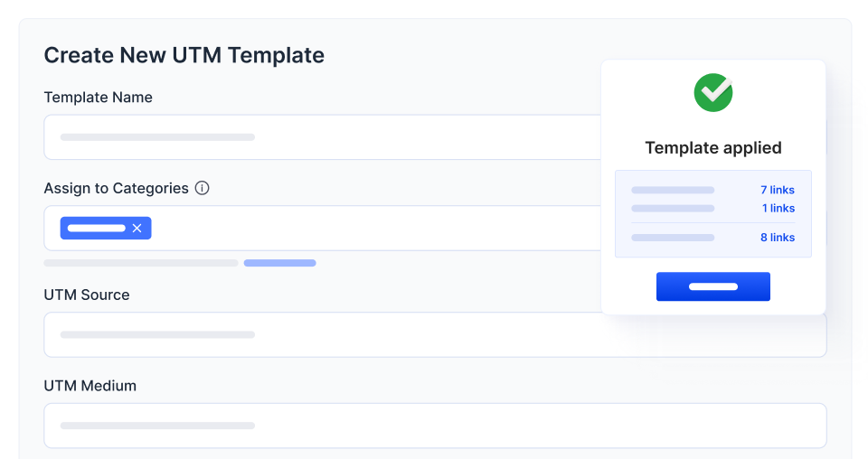Click inside the Assign to Categories field
Image resolution: width=868 pixels, height=459 pixels.
point(362,229)
